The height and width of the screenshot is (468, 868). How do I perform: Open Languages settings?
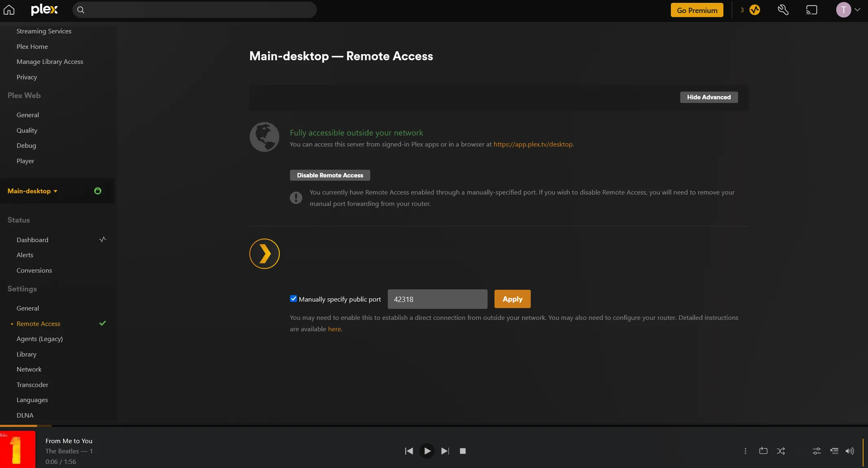coord(32,400)
